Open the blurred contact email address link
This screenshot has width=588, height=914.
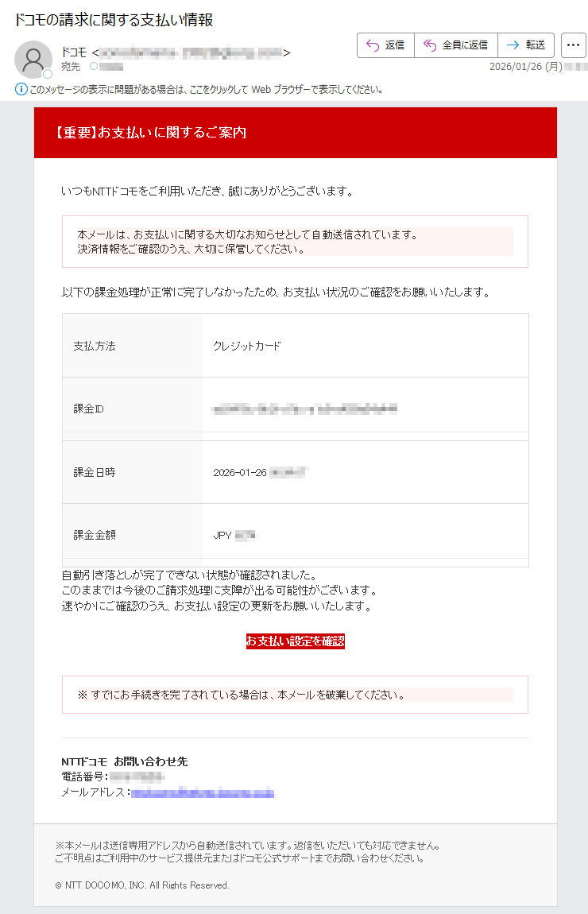(x=203, y=792)
